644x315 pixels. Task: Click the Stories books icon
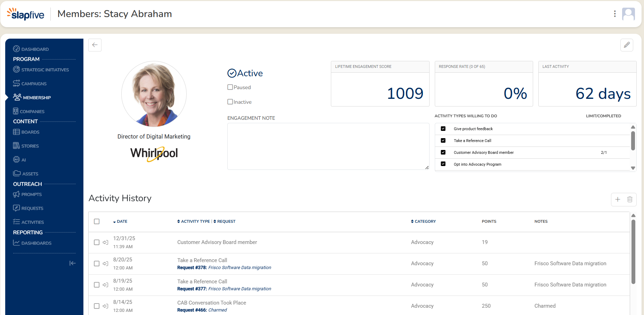click(x=16, y=145)
